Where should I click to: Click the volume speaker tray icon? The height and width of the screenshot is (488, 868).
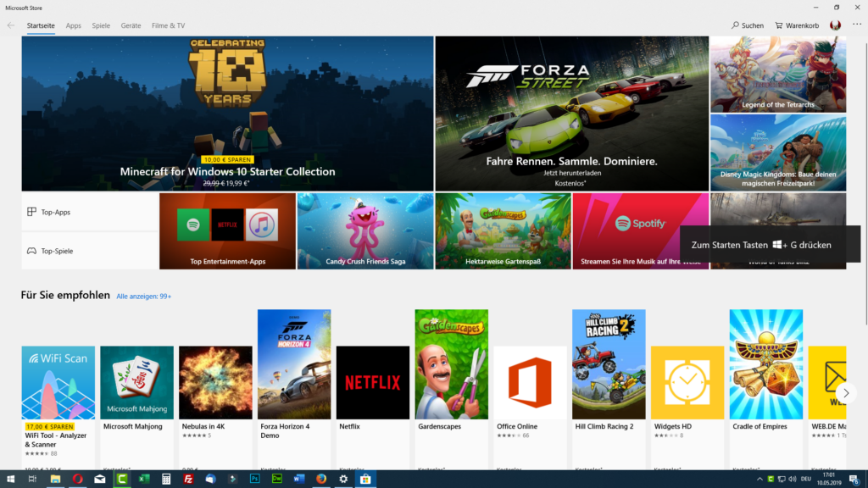[793, 480]
